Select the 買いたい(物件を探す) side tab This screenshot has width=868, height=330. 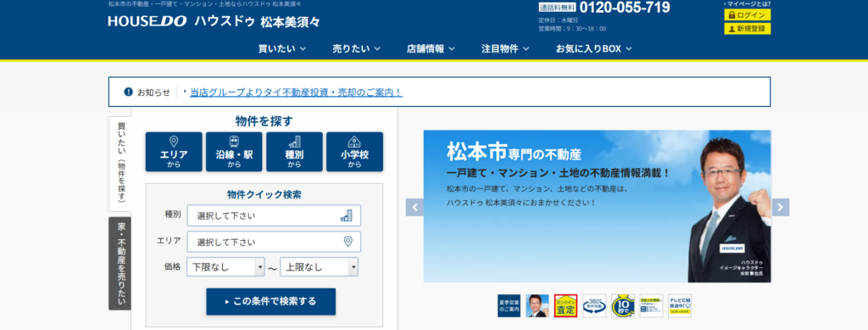coord(120,164)
